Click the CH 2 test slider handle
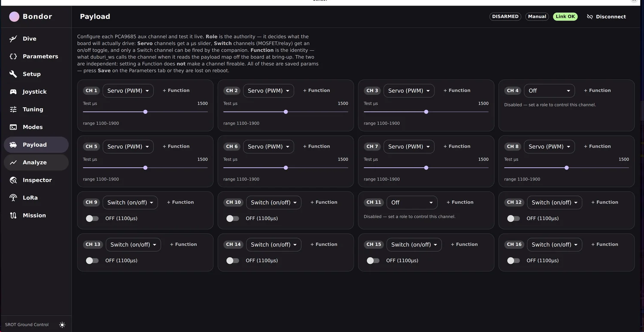This screenshot has height=332, width=644. pyautogui.click(x=286, y=112)
